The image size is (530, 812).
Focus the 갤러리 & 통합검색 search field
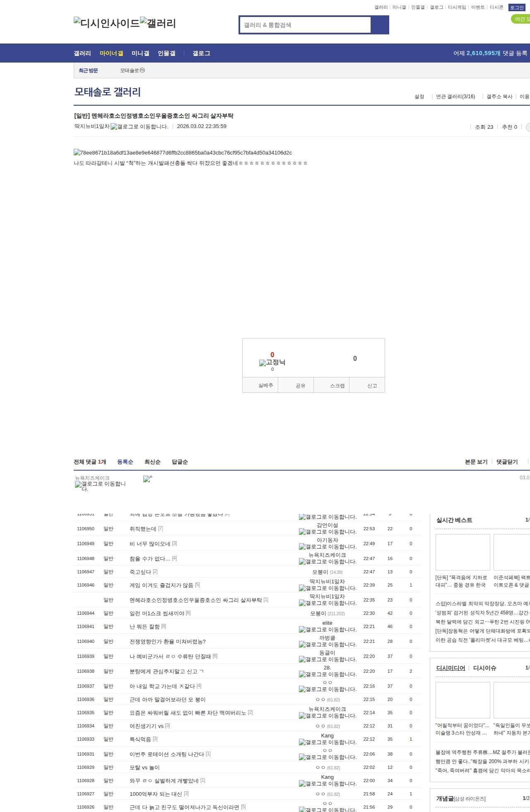[306, 25]
